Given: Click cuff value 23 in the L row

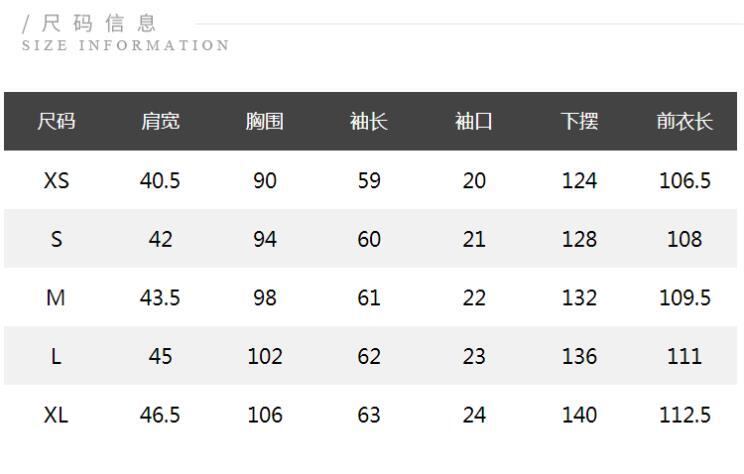Looking at the screenshot, I should [474, 356].
